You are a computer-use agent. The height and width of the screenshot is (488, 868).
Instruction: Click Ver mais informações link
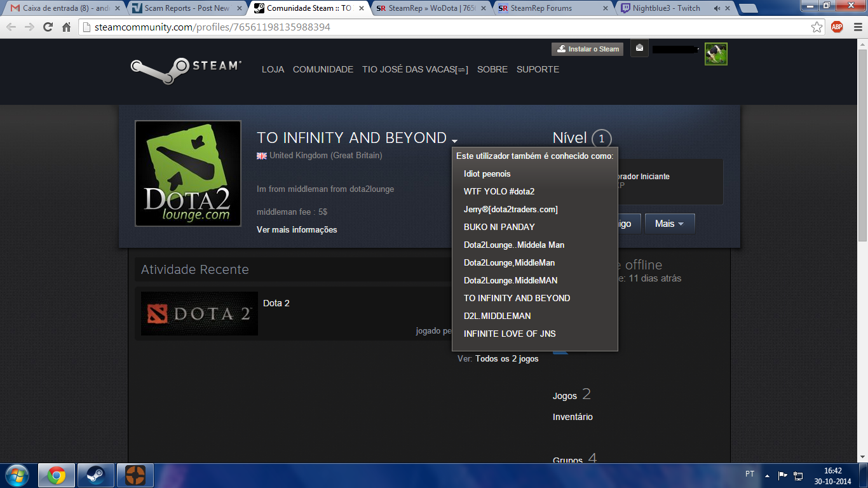(297, 229)
